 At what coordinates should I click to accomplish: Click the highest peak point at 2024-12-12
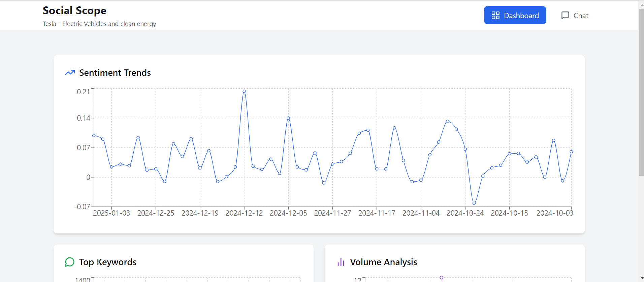pyautogui.click(x=244, y=91)
